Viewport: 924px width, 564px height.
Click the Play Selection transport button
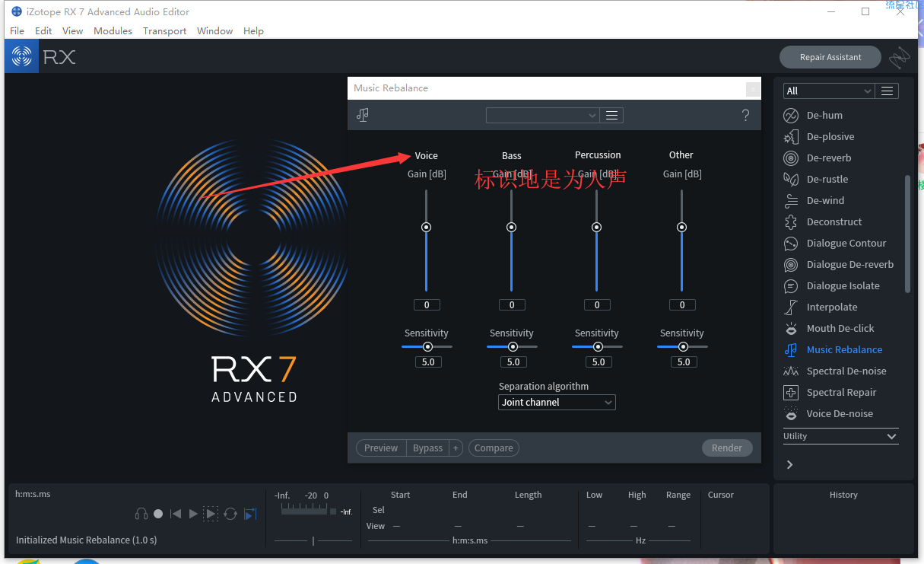point(211,514)
